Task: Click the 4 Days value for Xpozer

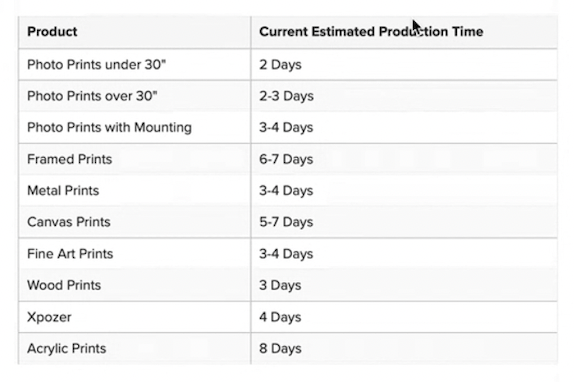Action: click(x=280, y=317)
